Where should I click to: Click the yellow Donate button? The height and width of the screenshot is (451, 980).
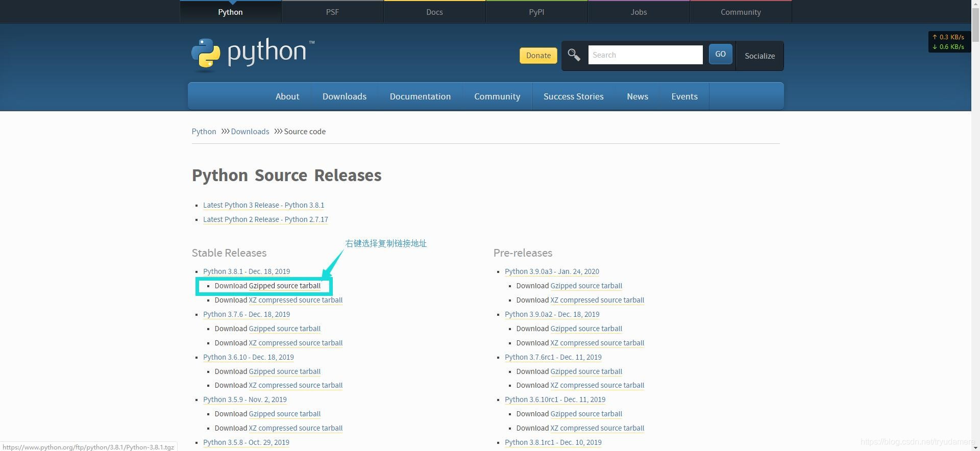(x=538, y=55)
